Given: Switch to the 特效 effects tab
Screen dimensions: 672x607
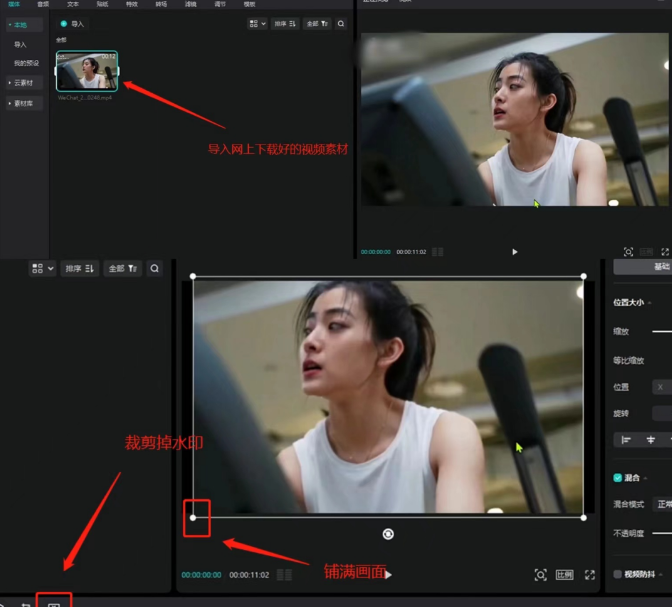Looking at the screenshot, I should pos(132,4).
